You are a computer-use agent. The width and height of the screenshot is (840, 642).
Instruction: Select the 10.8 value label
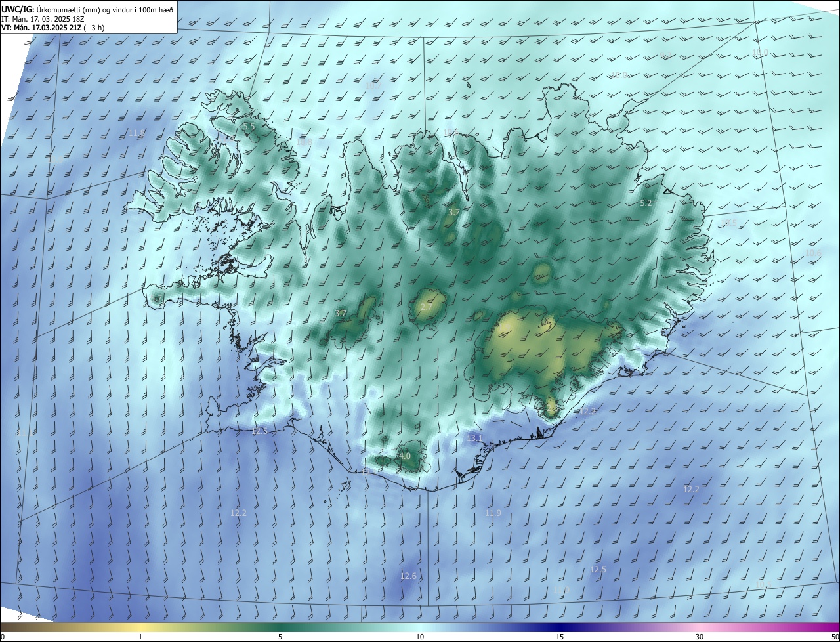coord(304,142)
